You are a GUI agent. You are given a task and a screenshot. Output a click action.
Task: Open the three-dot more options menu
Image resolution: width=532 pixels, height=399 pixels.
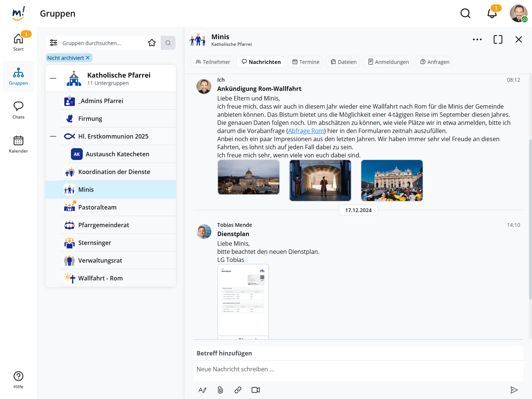[477, 40]
